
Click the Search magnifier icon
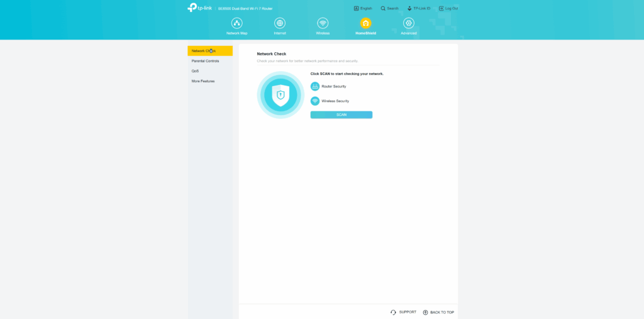click(383, 8)
